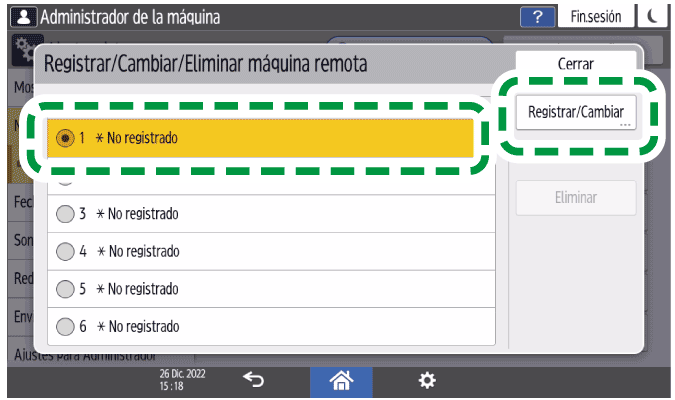Select radio button for entry 6
Screen dimensions: 675x400
tap(66, 326)
